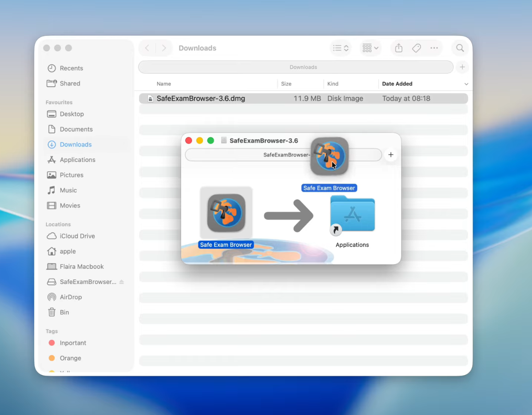The image size is (532, 415).
Task: Sort by the Size column
Action: click(286, 84)
